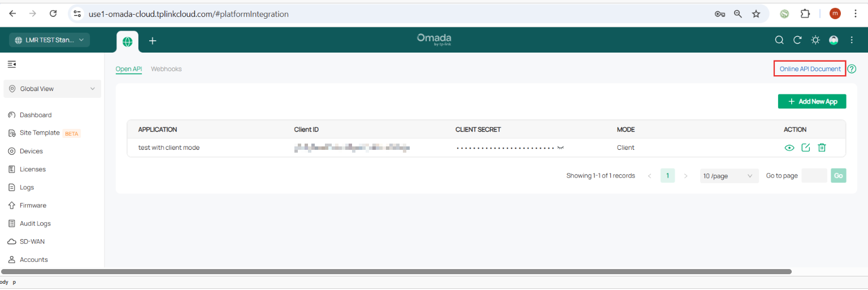The height and width of the screenshot is (290, 868).
Task: Click the password key icon in address bar
Action: coord(720,14)
